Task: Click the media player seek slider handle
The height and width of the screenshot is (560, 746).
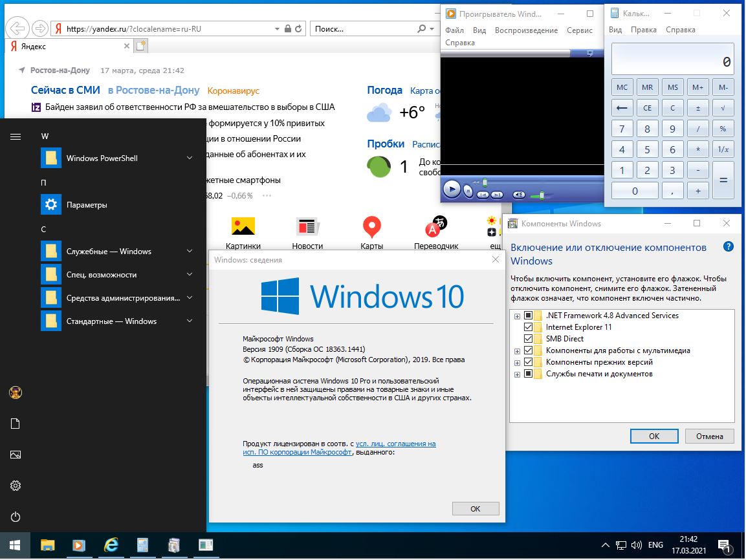Action: coord(485,182)
